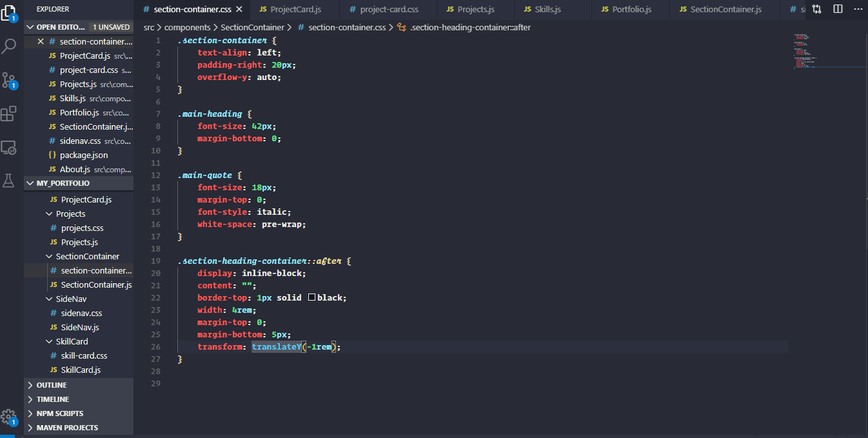Viewport: 868px width, 438px height.
Task: Open more editor actions with ellipsis icon
Action: pos(857,9)
